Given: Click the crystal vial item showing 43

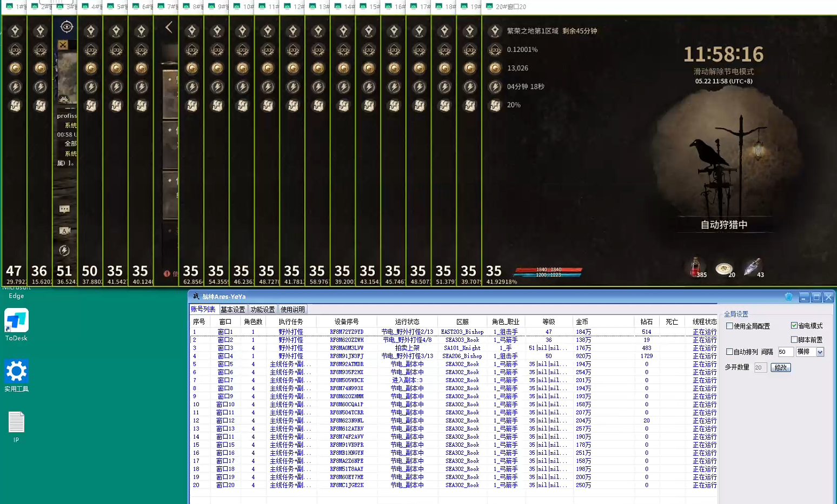Looking at the screenshot, I should (x=753, y=267).
